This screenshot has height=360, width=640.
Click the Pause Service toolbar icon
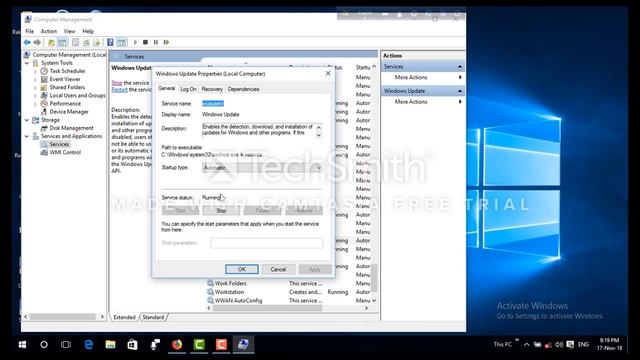(156, 42)
